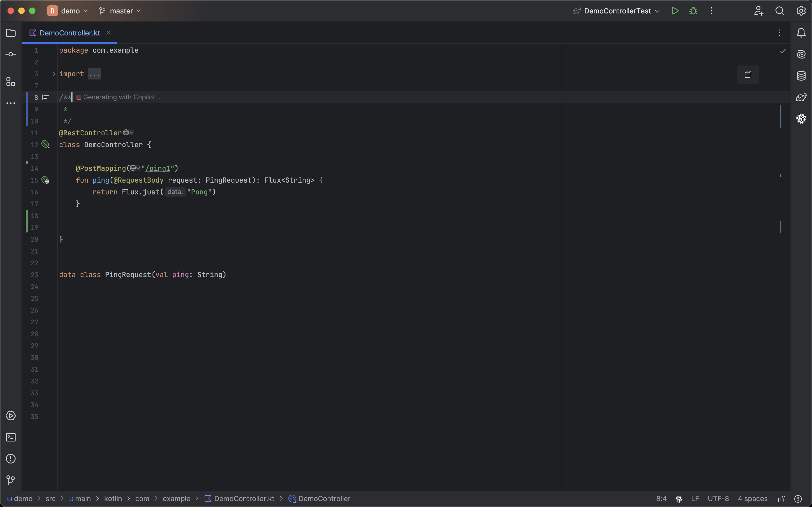Image resolution: width=812 pixels, height=507 pixels.
Task: Click the endpoint gutter icon on line 15
Action: pyautogui.click(x=45, y=180)
